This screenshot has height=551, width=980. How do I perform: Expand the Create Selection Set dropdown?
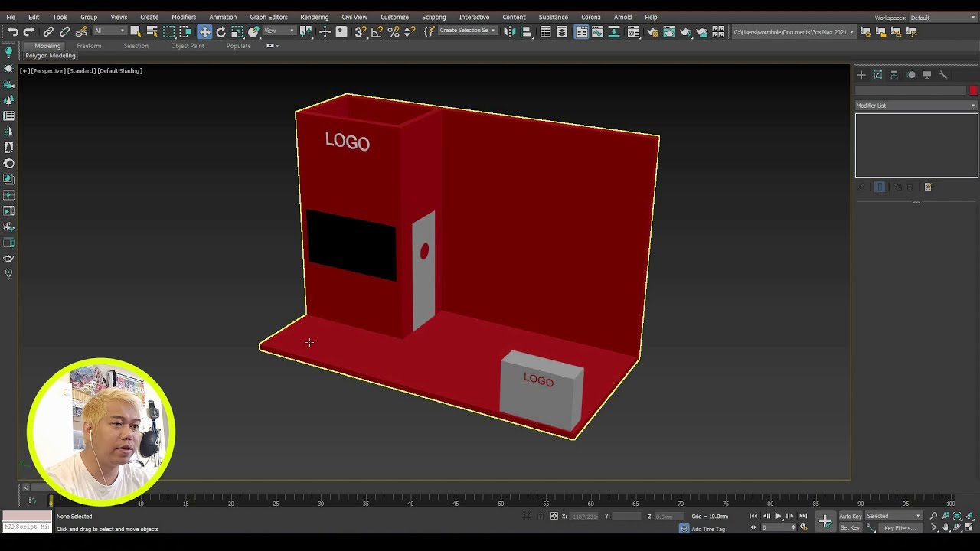tap(468, 31)
